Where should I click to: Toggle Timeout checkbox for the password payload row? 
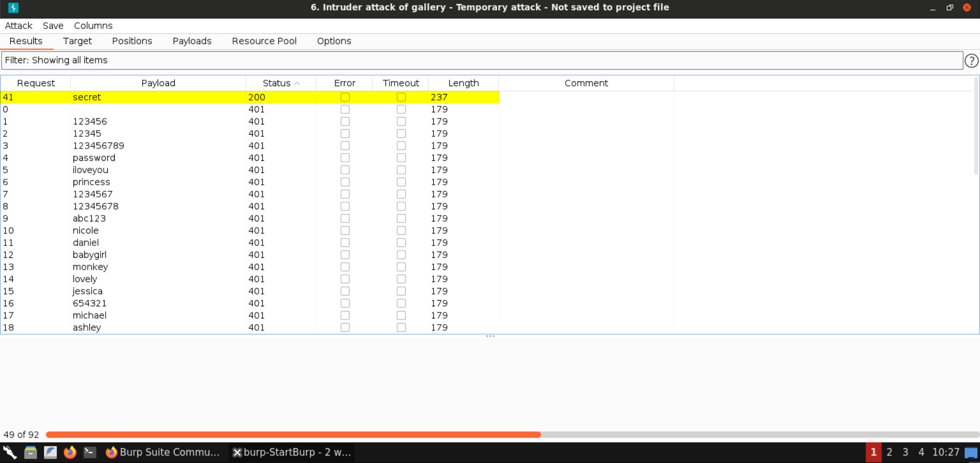[401, 158]
